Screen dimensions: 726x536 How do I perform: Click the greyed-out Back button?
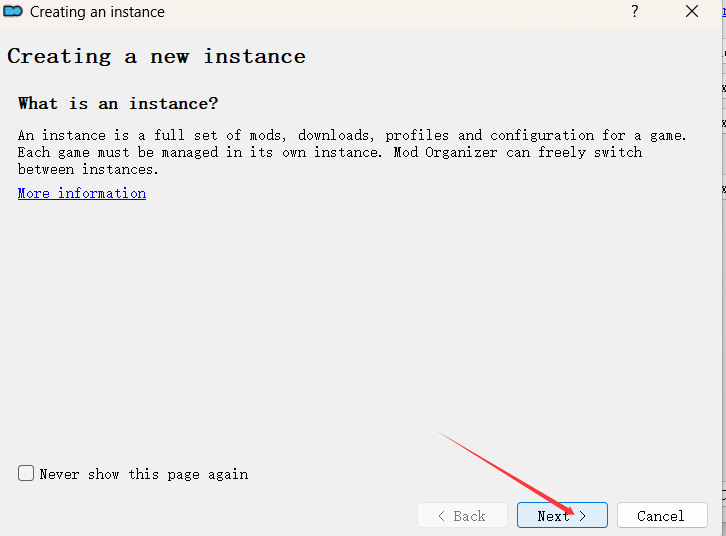(x=462, y=516)
